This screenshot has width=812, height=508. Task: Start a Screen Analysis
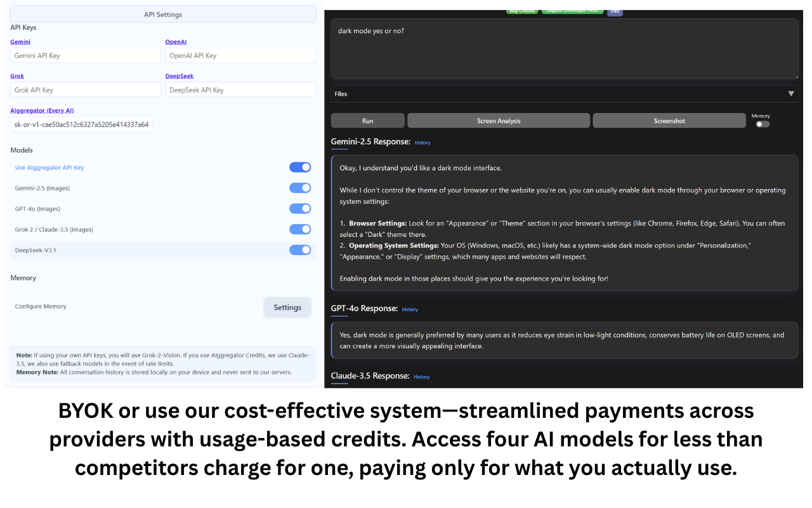pos(498,120)
